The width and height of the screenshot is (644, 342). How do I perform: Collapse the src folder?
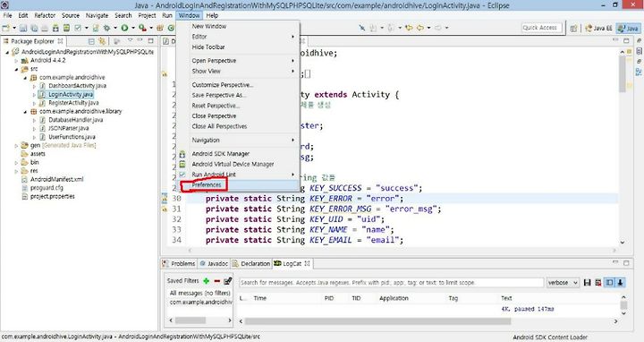[16, 69]
